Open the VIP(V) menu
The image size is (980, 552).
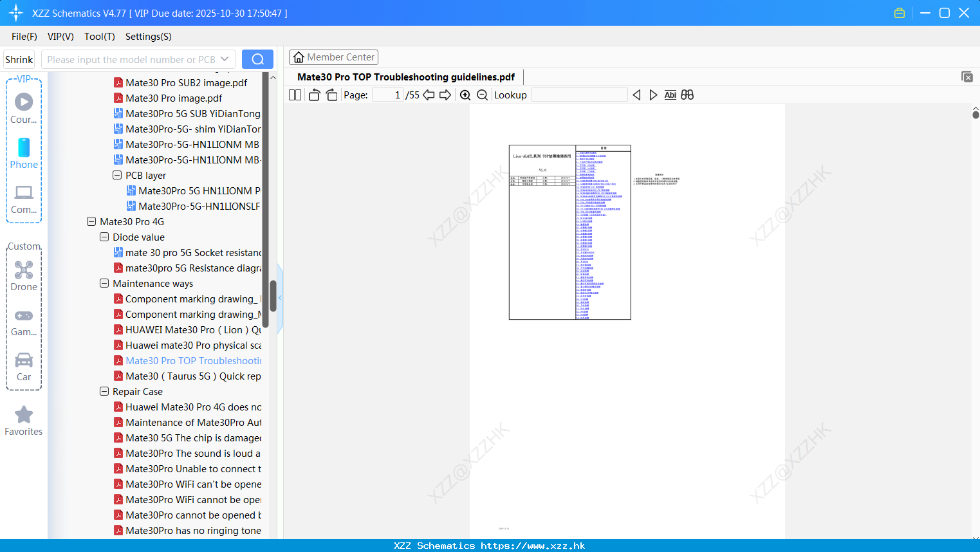(x=60, y=37)
